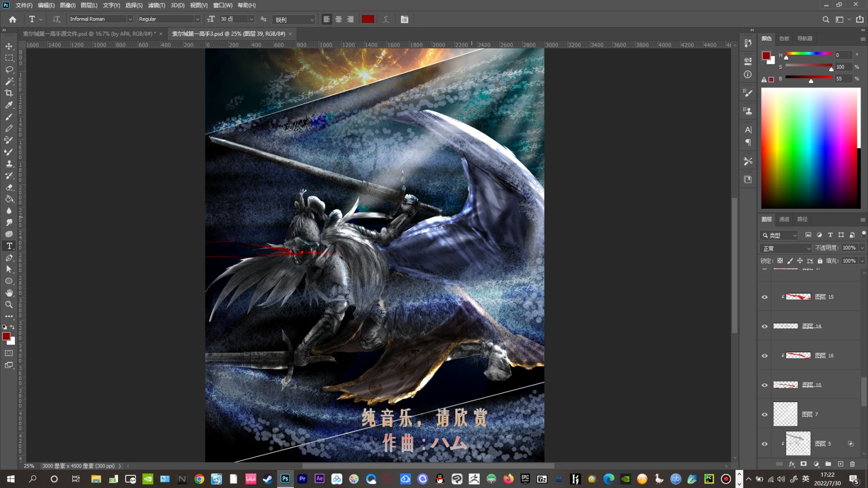The height and width of the screenshot is (488, 868).
Task: Open the fill percentage dropdown arrow
Action: point(862,261)
